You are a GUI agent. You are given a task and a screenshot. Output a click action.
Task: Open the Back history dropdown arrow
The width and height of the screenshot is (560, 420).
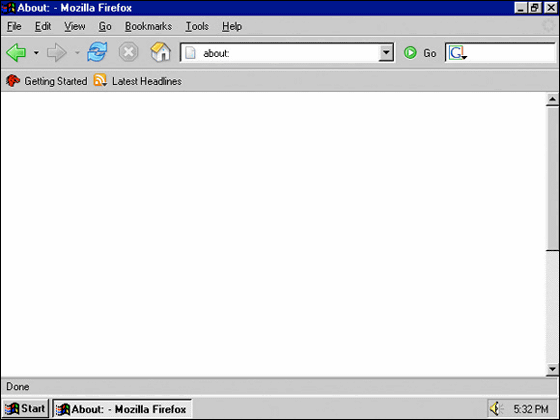pyautogui.click(x=36, y=53)
